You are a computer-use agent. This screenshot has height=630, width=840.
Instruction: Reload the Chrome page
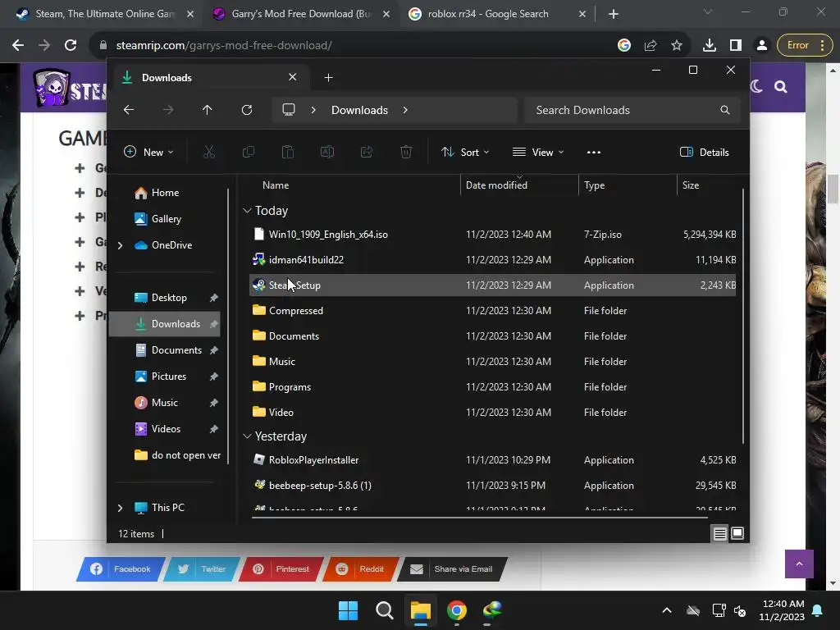coord(71,46)
